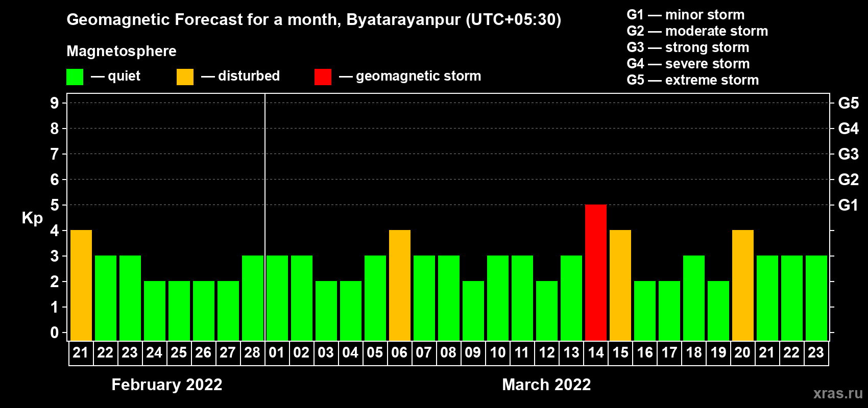
Task: Select the red storm bar for March 14
Action: (596, 272)
